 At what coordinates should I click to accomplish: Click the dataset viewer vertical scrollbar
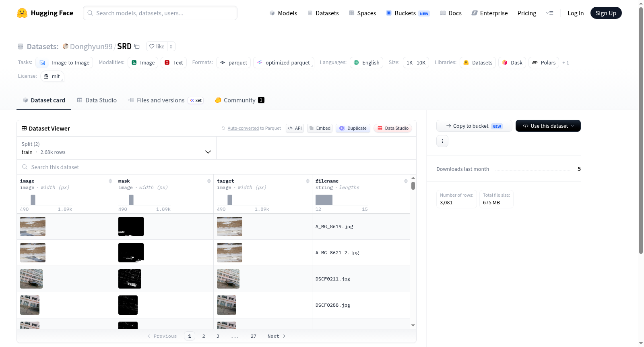(x=413, y=186)
